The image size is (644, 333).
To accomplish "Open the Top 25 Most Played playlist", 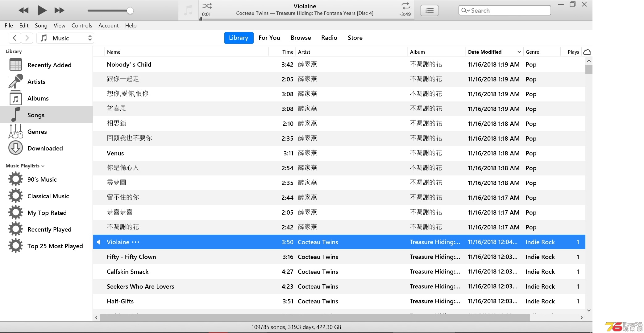I will click(x=46, y=246).
